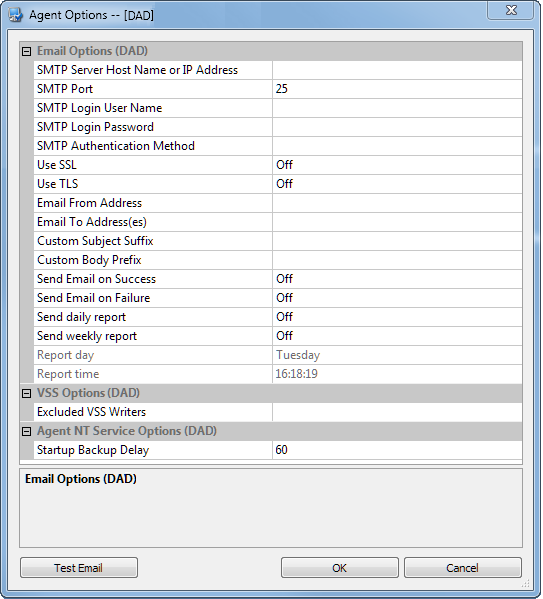Click the Custom Body Prefix value field
The width and height of the screenshot is (543, 599).
(397, 260)
